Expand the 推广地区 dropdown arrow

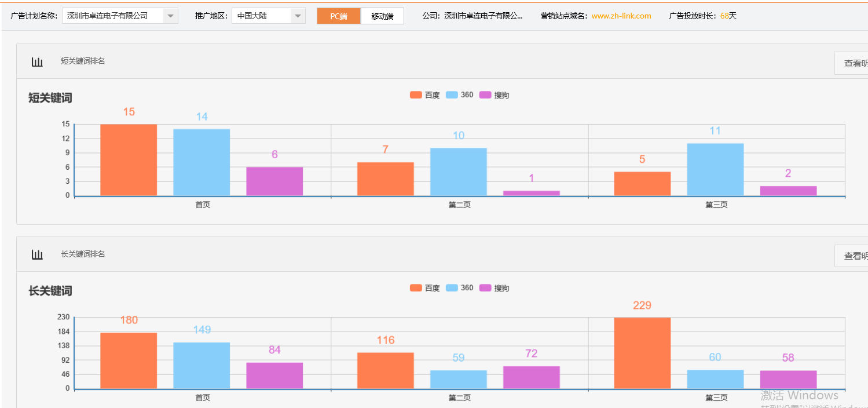click(298, 16)
